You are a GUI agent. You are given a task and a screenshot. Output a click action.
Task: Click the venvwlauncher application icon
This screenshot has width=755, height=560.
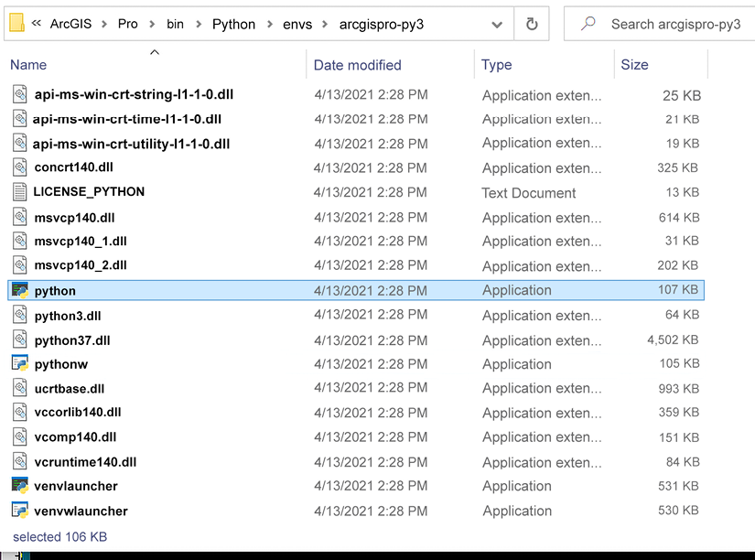20,510
